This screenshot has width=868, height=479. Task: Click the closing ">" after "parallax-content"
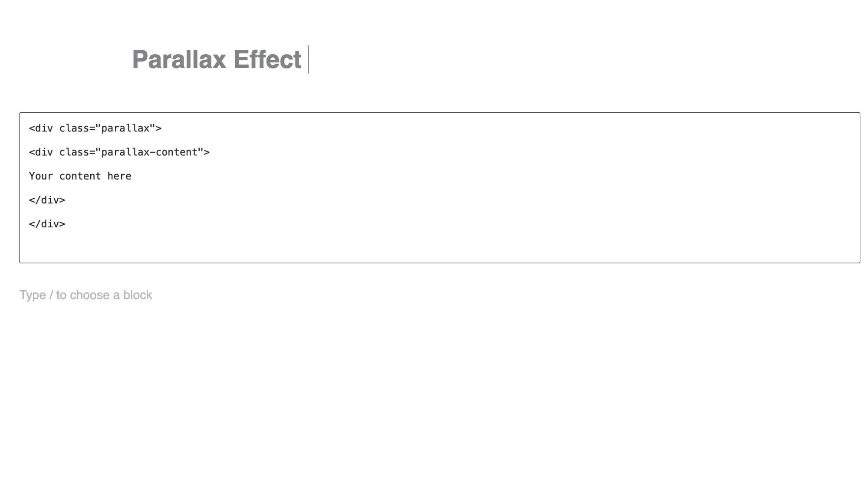(x=207, y=152)
